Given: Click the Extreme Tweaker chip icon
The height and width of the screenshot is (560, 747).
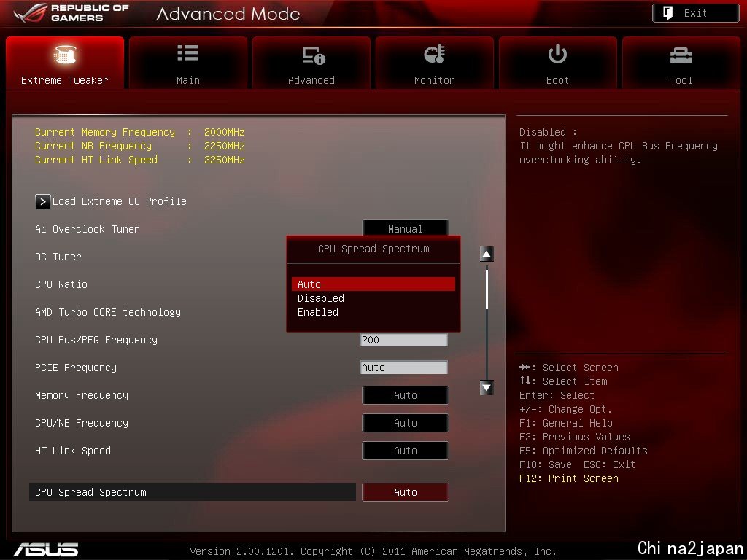Looking at the screenshot, I should pos(65,55).
